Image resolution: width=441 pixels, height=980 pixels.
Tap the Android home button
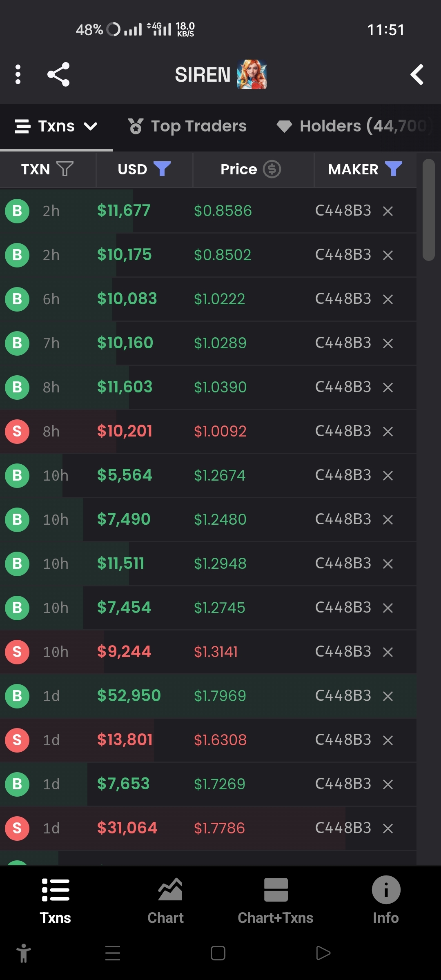218,953
